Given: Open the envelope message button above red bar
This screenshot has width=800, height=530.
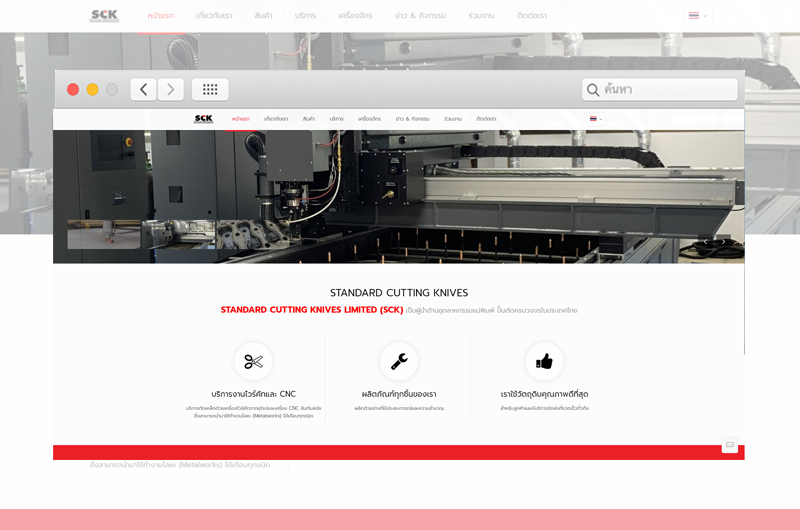Looking at the screenshot, I should (x=730, y=445).
